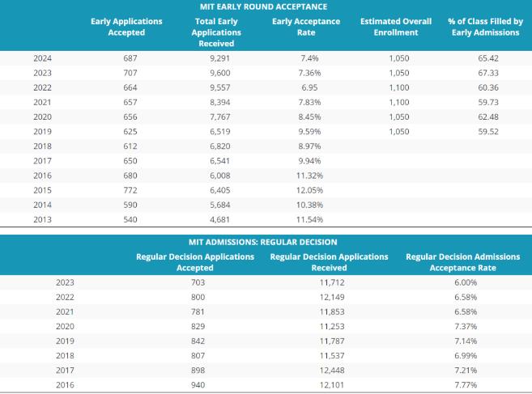Select the 4,681 early applications received value
The image size is (532, 394).
tap(220, 219)
